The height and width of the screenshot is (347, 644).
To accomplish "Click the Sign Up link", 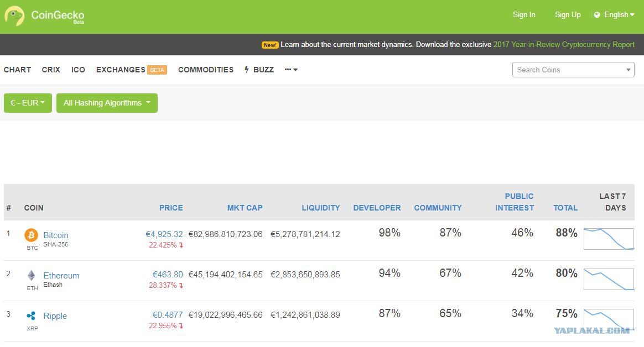I will click(568, 15).
